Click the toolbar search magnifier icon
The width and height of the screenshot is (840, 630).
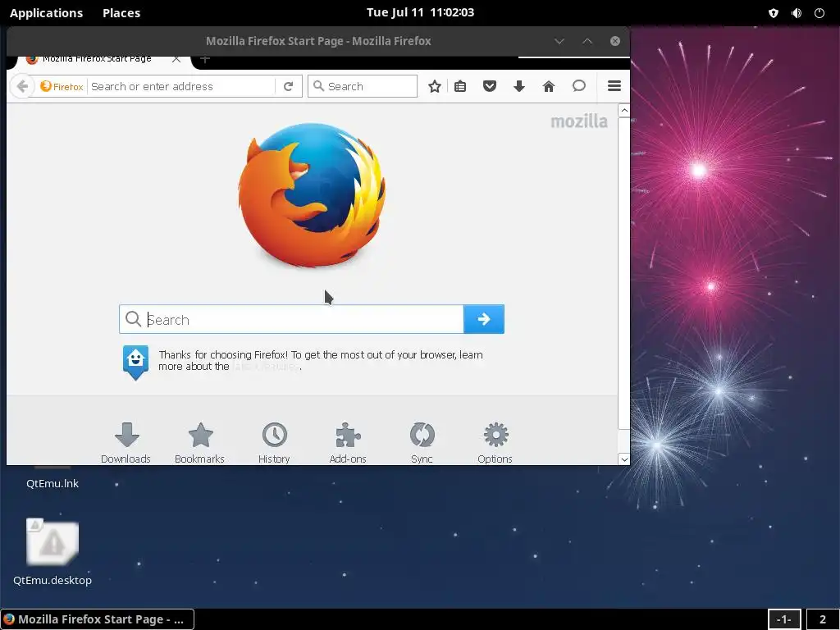coord(318,86)
